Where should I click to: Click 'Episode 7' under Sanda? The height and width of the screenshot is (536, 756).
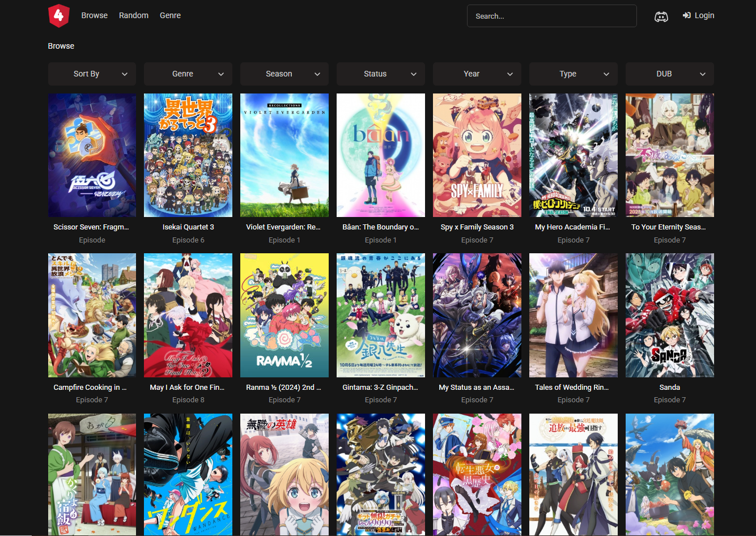click(x=670, y=399)
